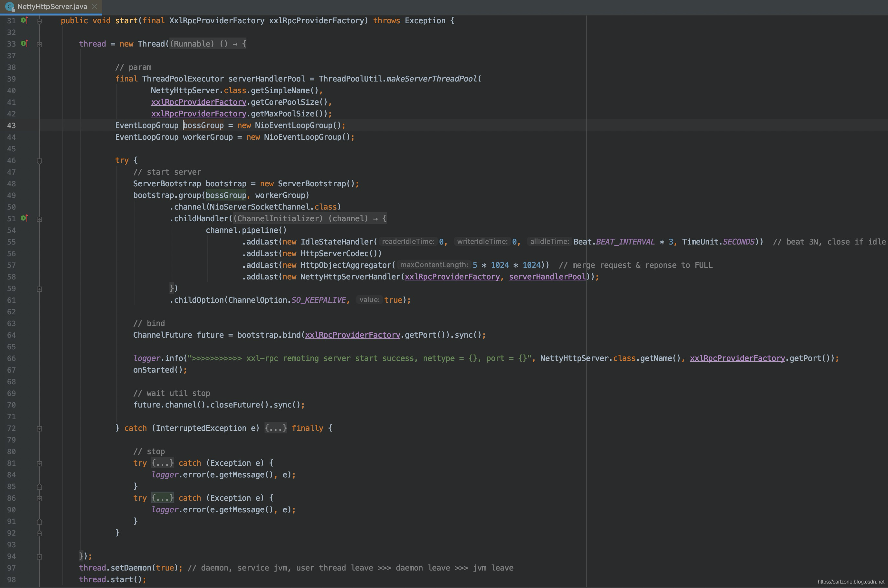
Task: Click HttpServerCodec on line 56
Action: click(334, 254)
